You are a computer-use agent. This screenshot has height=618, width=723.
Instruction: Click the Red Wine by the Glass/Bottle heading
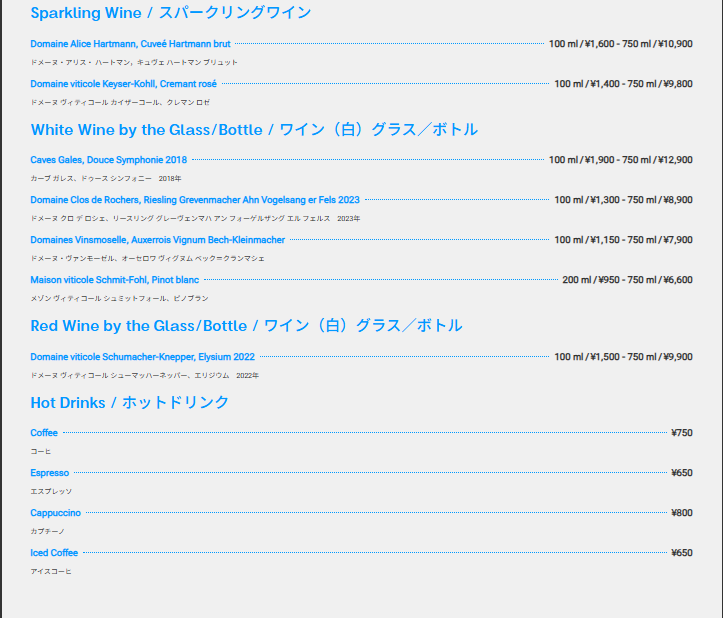point(246,326)
